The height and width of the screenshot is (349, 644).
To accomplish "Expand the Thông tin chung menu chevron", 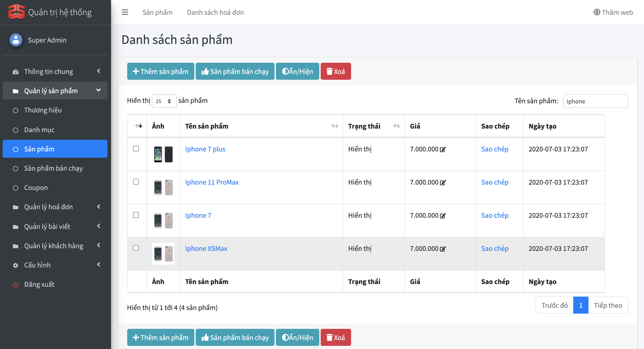I will point(99,71).
